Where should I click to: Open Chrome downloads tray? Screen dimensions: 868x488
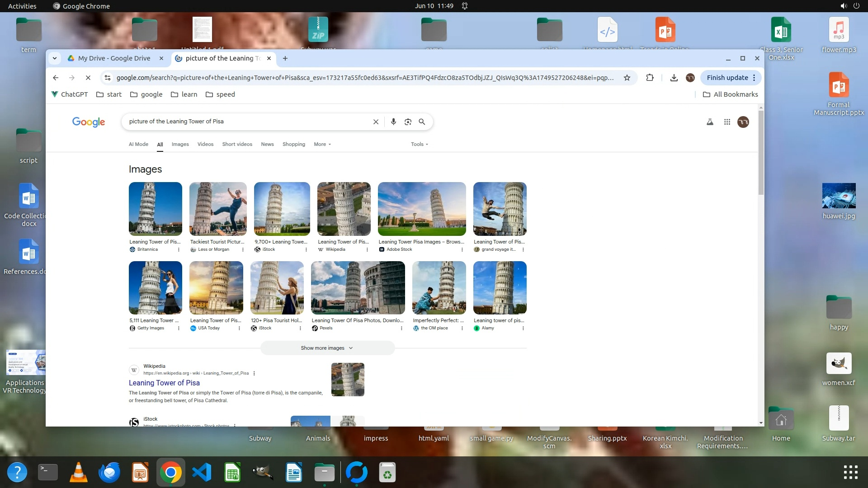[674, 78]
